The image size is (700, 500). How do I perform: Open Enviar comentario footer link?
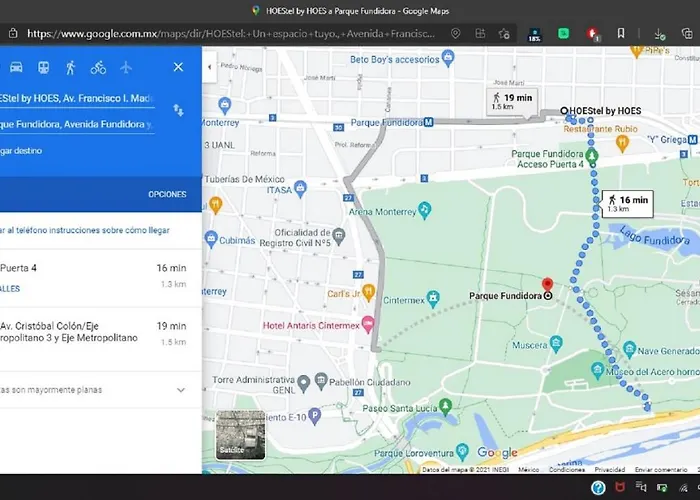tap(661, 470)
